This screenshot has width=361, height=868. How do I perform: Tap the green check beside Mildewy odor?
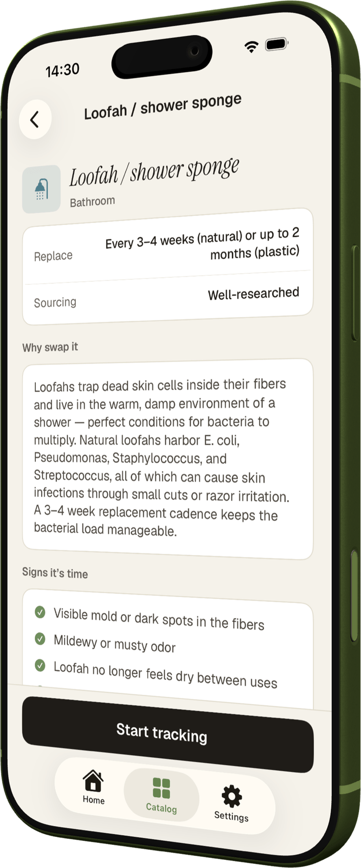click(40, 638)
